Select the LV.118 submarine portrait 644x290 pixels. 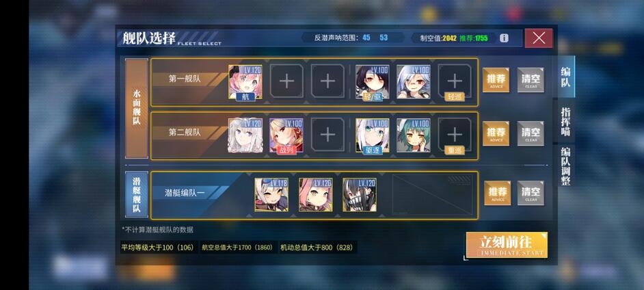[x=271, y=195]
